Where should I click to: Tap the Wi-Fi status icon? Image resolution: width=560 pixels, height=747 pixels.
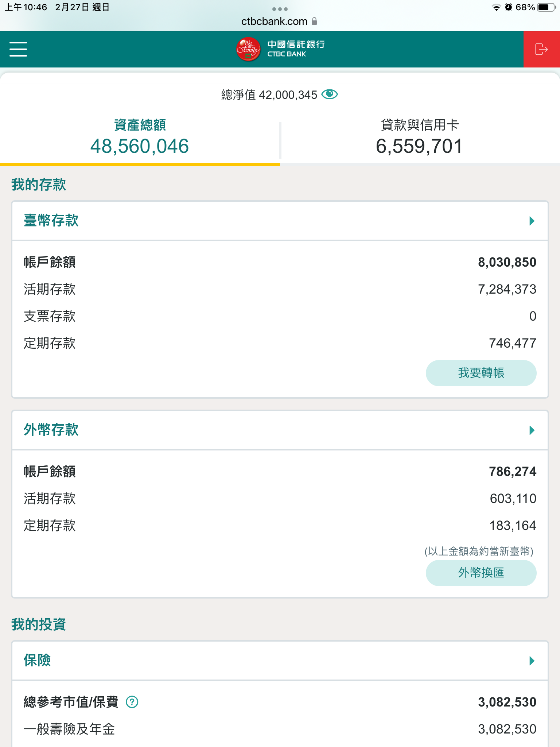pos(496,8)
